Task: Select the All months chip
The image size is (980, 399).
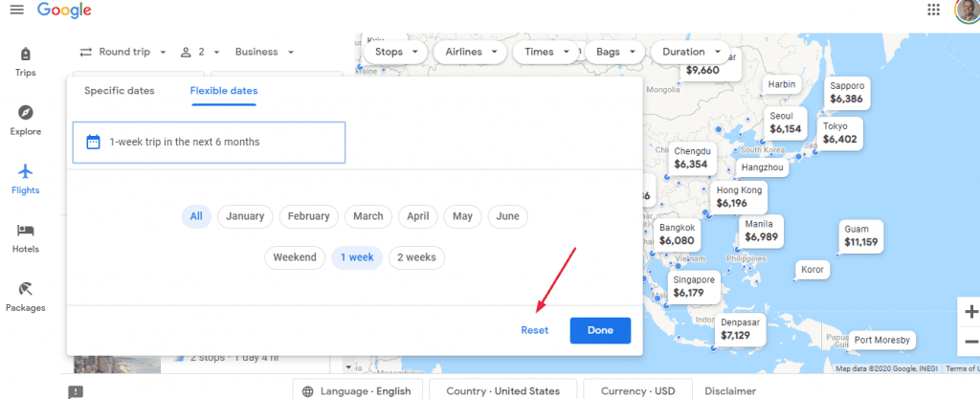Action: 196,216
